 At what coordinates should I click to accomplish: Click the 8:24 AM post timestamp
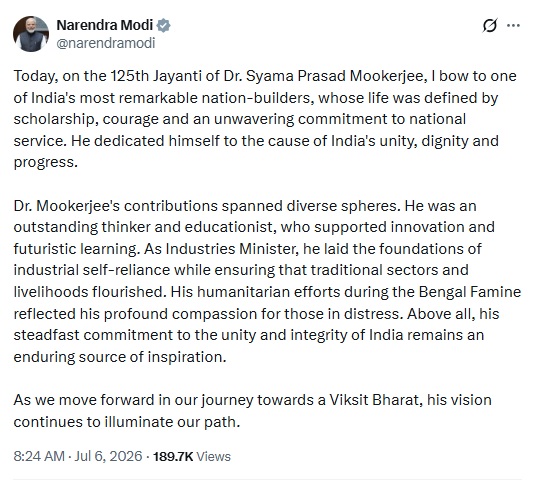39,456
